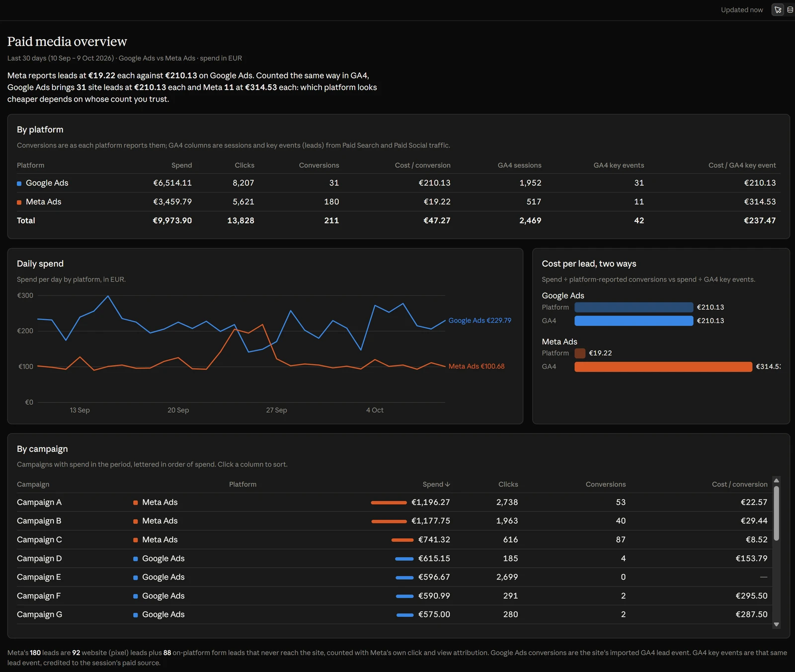Screen dimensions: 795x672
Task: Sort campaign table by Conversions column header
Action: (x=606, y=484)
